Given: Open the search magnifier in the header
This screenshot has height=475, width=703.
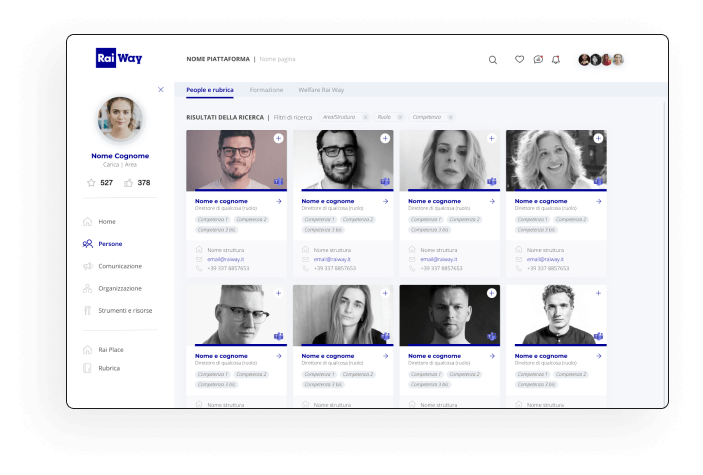Looking at the screenshot, I should tap(492, 60).
